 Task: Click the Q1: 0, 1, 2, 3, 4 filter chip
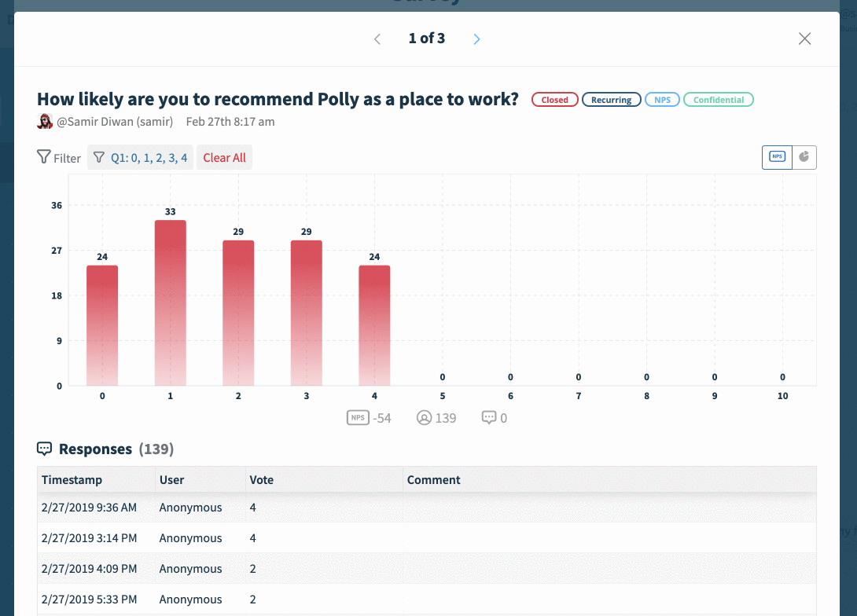pyautogui.click(x=141, y=158)
